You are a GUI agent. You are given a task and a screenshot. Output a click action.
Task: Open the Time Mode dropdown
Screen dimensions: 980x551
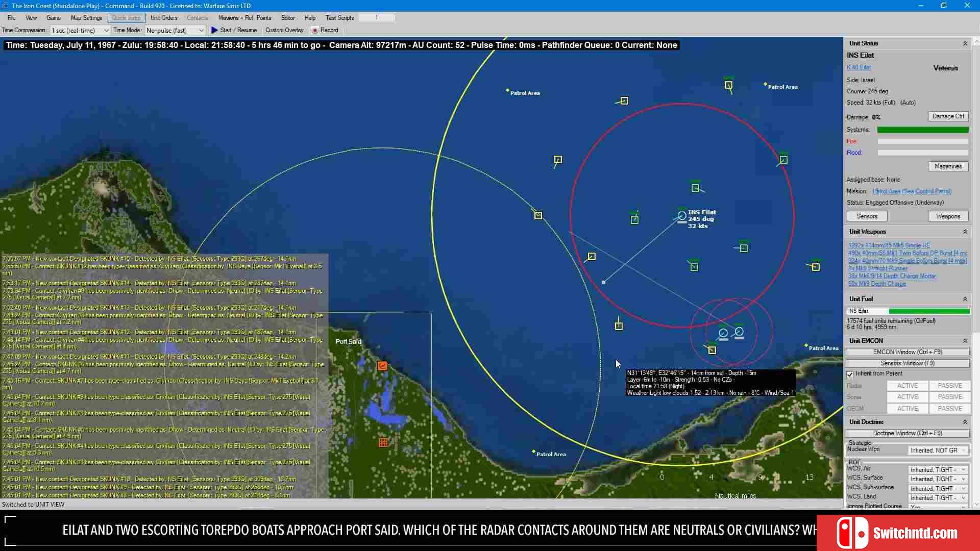coord(175,30)
